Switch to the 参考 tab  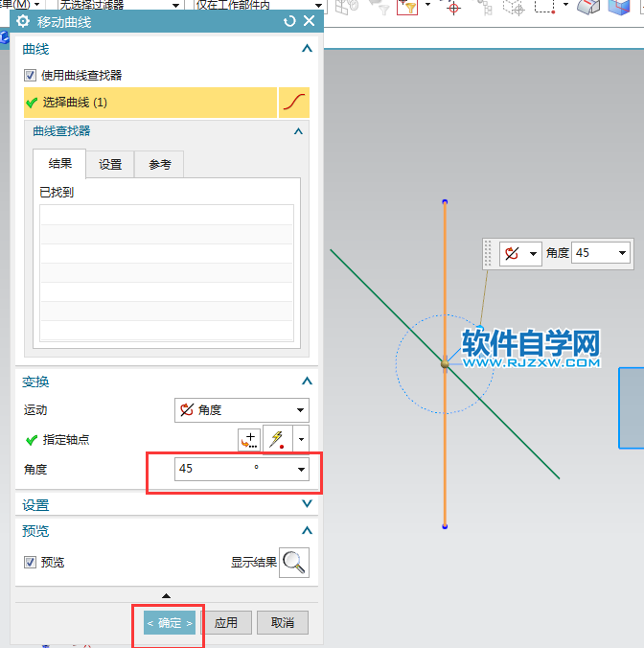(x=160, y=165)
